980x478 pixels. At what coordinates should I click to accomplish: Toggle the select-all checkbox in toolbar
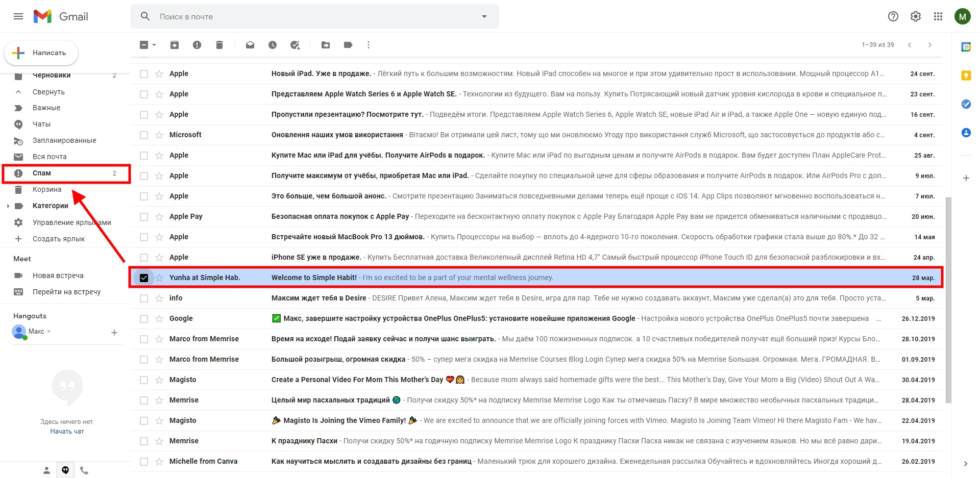[144, 45]
